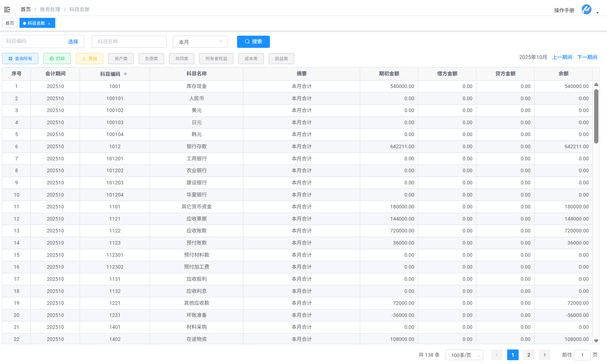Go to 上一期间 previous period
The width and height of the screenshot is (607, 364).
click(562, 57)
